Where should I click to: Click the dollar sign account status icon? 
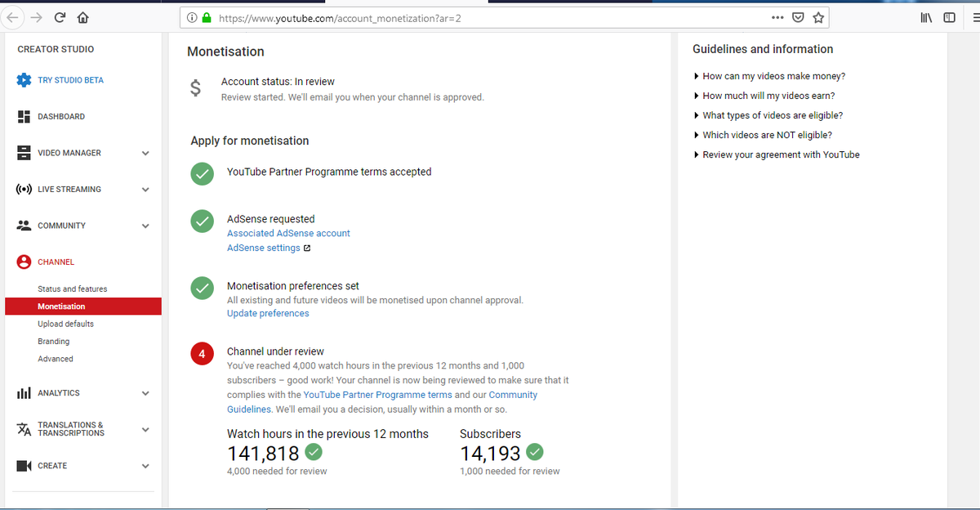pyautogui.click(x=195, y=88)
